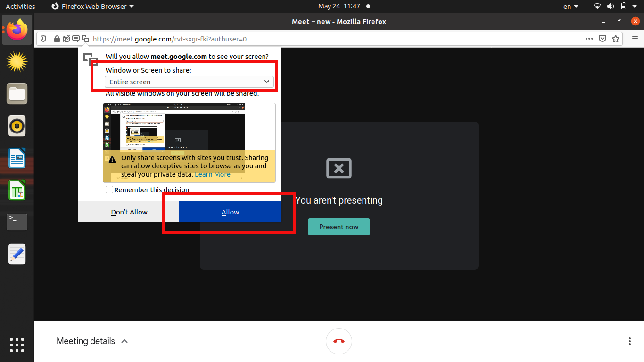644x362 pixels.
Task: Open the page actions three-dot menu
Action: pos(589,39)
